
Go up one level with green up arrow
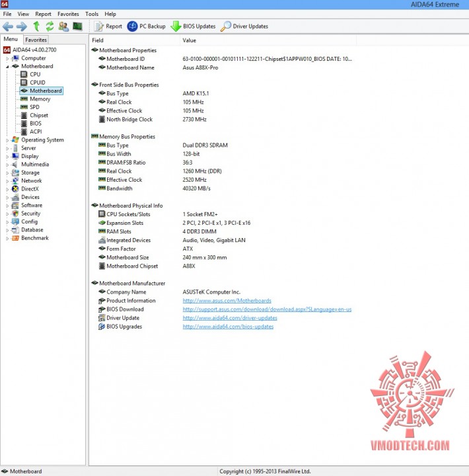point(36,26)
